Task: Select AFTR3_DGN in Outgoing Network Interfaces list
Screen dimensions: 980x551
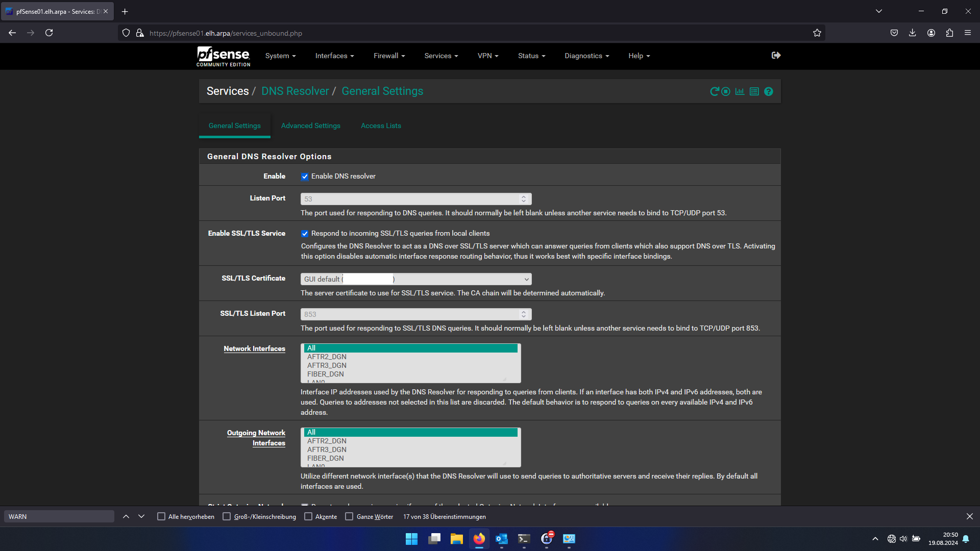Action: [411, 449]
